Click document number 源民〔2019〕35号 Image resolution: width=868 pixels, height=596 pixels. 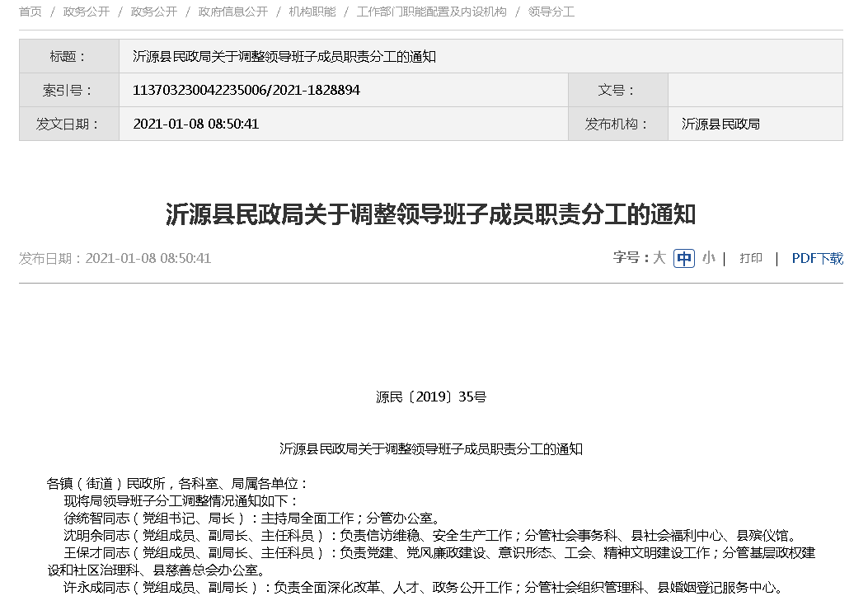click(430, 397)
